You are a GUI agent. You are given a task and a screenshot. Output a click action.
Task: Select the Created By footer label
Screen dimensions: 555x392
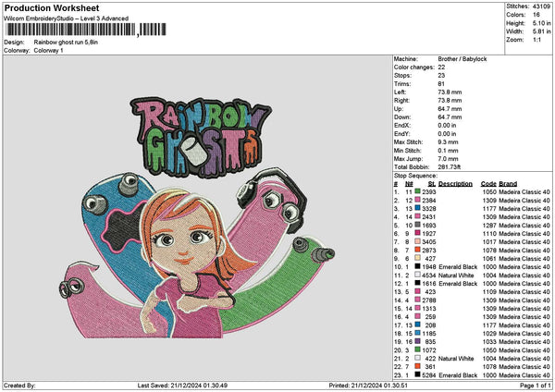tap(19, 386)
